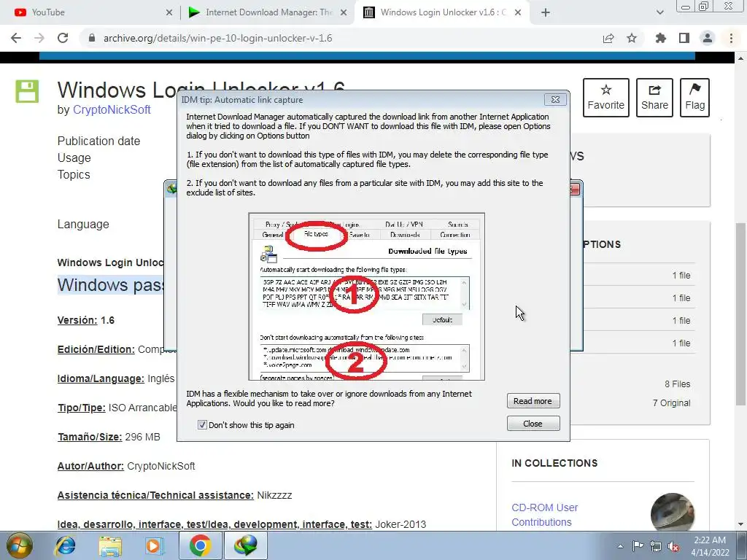This screenshot has height=560, width=747.
Task: Click the Chrome forward arrow
Action: (x=39, y=38)
